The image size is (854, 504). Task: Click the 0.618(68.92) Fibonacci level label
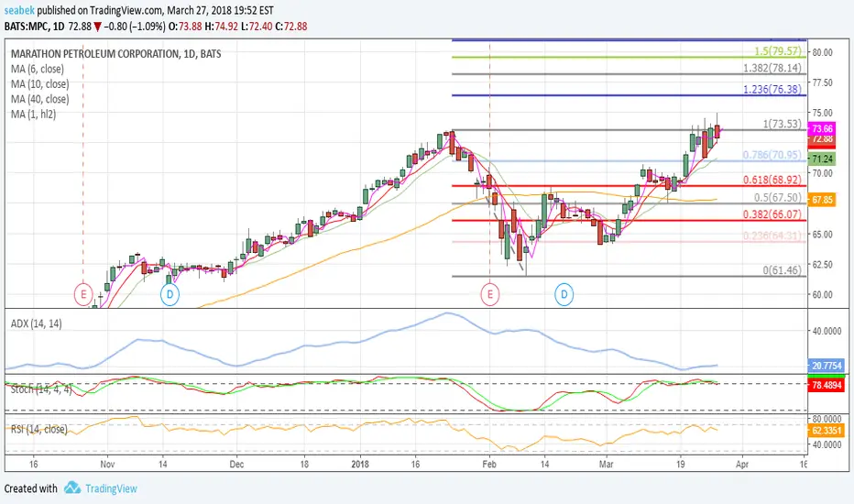(x=772, y=180)
